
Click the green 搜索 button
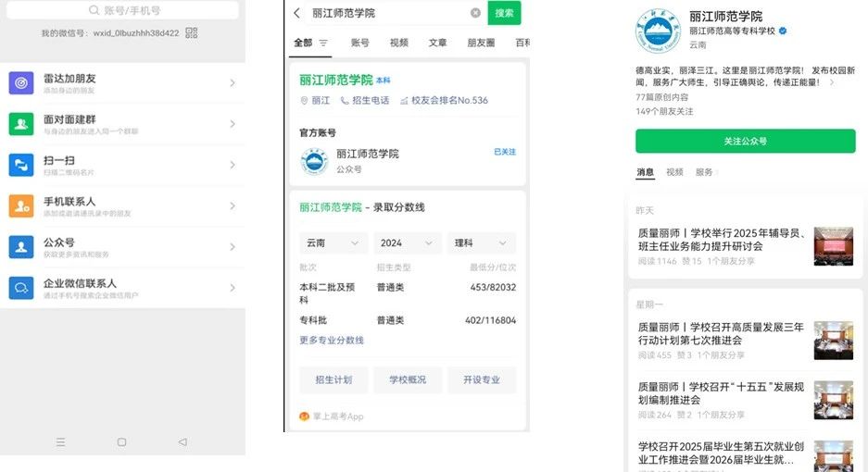(x=504, y=13)
